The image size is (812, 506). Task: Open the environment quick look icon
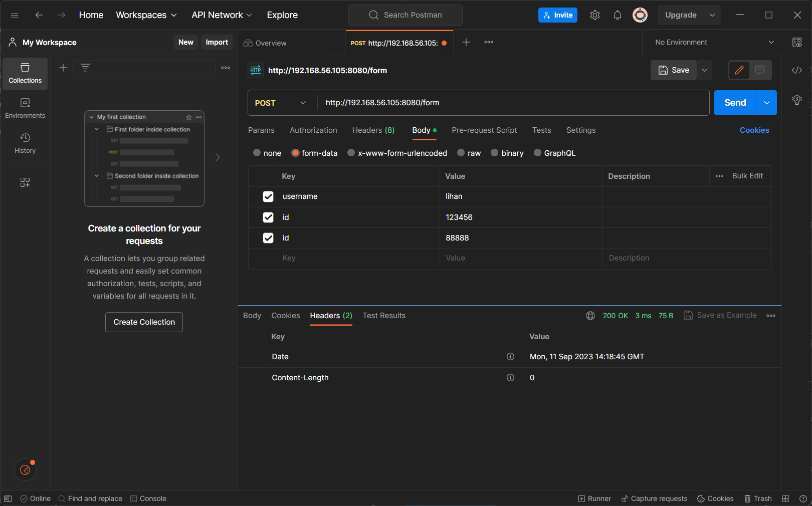[x=797, y=42]
